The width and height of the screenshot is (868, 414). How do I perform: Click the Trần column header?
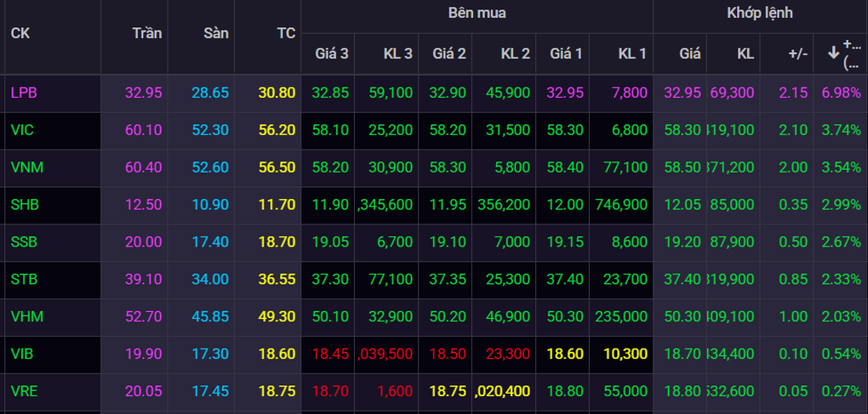coord(147,33)
